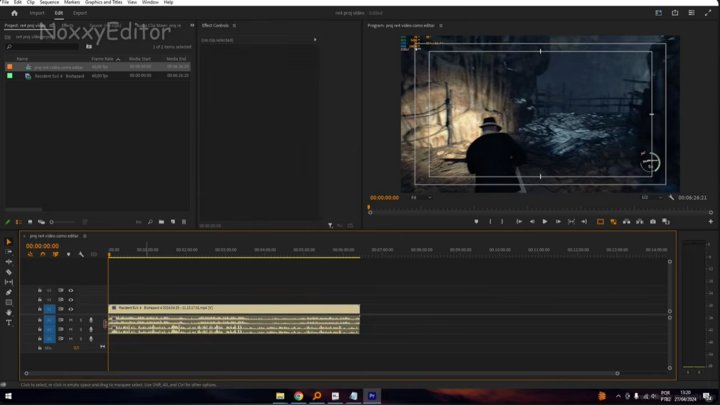Mute audio track A1

pyautogui.click(x=71, y=320)
